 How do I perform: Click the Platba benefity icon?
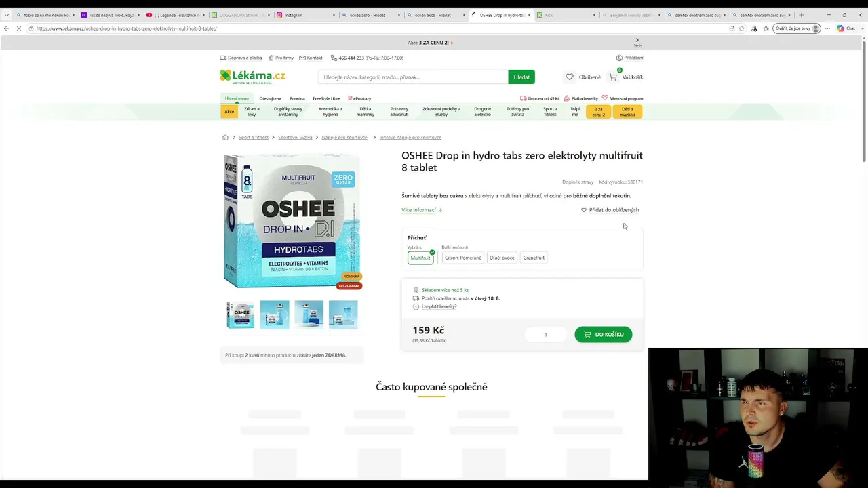pyautogui.click(x=566, y=98)
